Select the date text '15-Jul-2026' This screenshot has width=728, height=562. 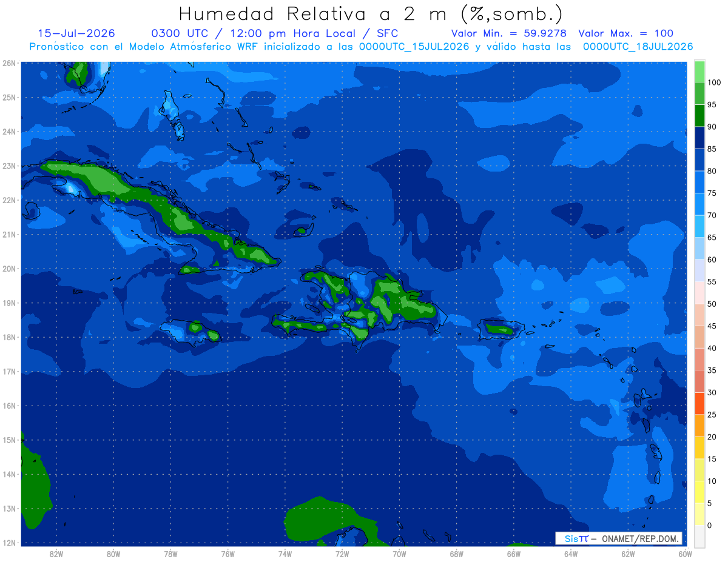[76, 33]
